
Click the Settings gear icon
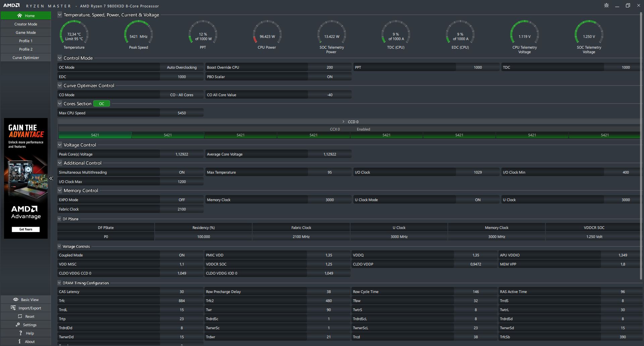click(x=18, y=325)
